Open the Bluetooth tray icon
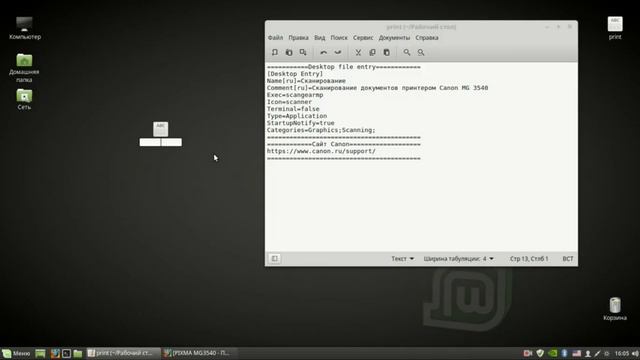The height and width of the screenshot is (360, 640). pyautogui.click(x=564, y=353)
